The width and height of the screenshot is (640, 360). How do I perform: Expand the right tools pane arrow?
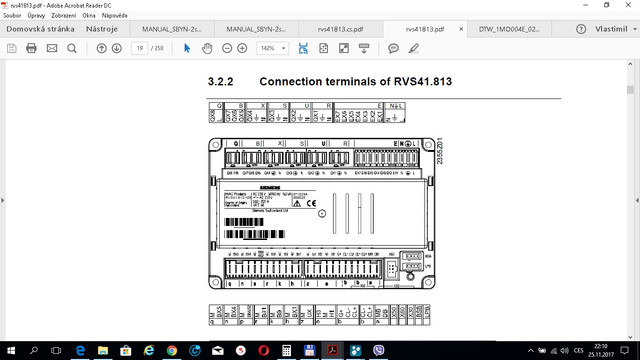coord(637,200)
